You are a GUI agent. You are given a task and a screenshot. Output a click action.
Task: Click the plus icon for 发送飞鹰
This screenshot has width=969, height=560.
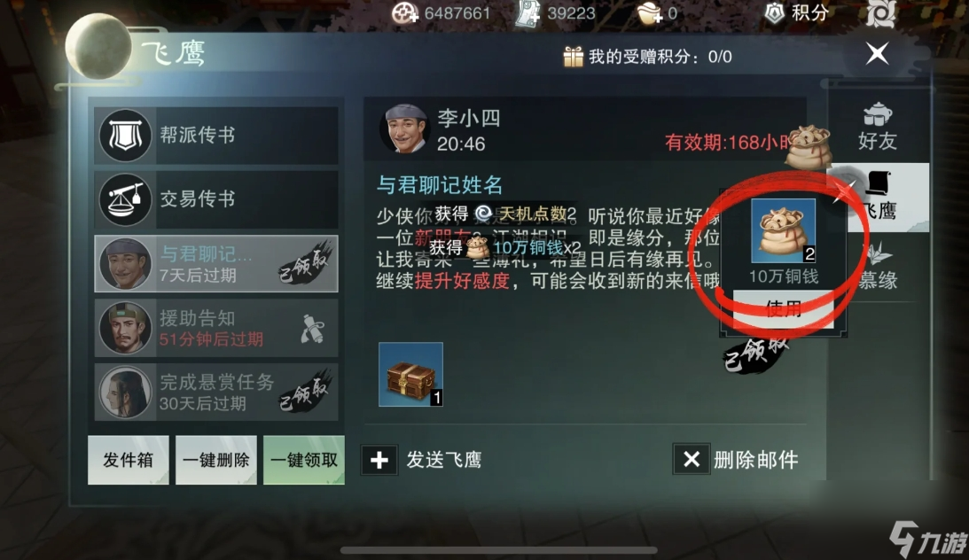[x=379, y=460]
